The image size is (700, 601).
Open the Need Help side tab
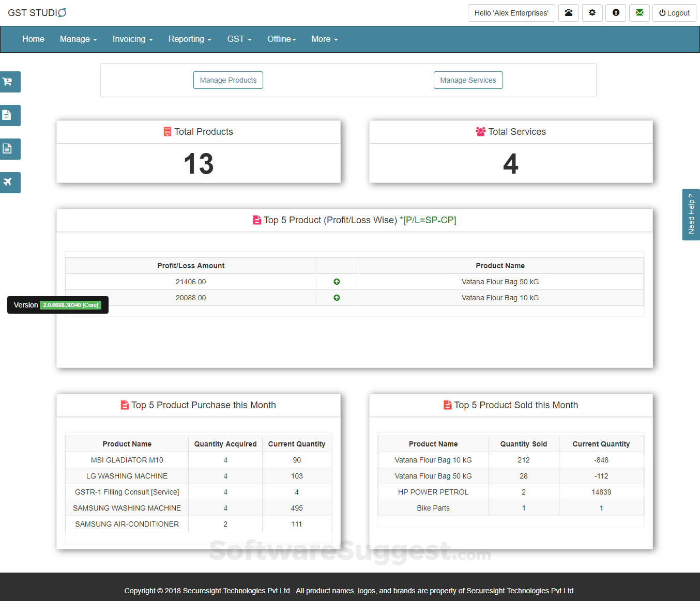point(691,214)
